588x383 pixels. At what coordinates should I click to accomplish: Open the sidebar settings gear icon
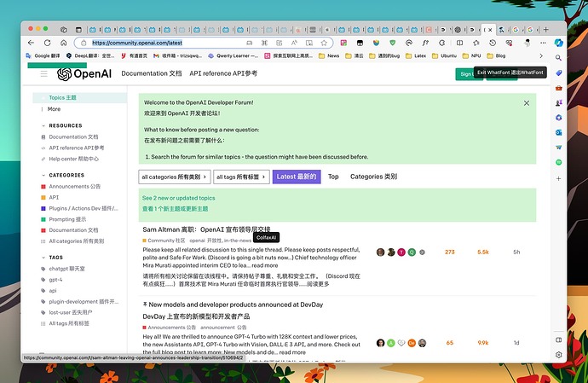(x=559, y=355)
